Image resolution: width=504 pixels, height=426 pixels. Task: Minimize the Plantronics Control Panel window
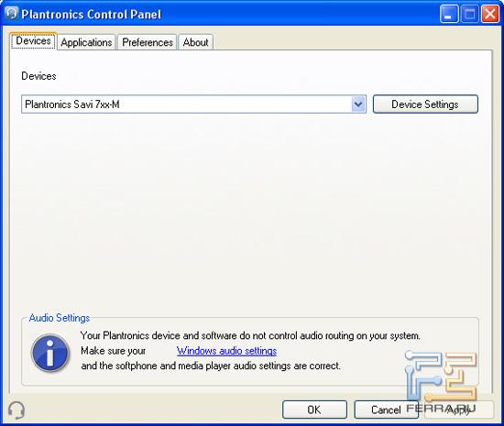449,14
